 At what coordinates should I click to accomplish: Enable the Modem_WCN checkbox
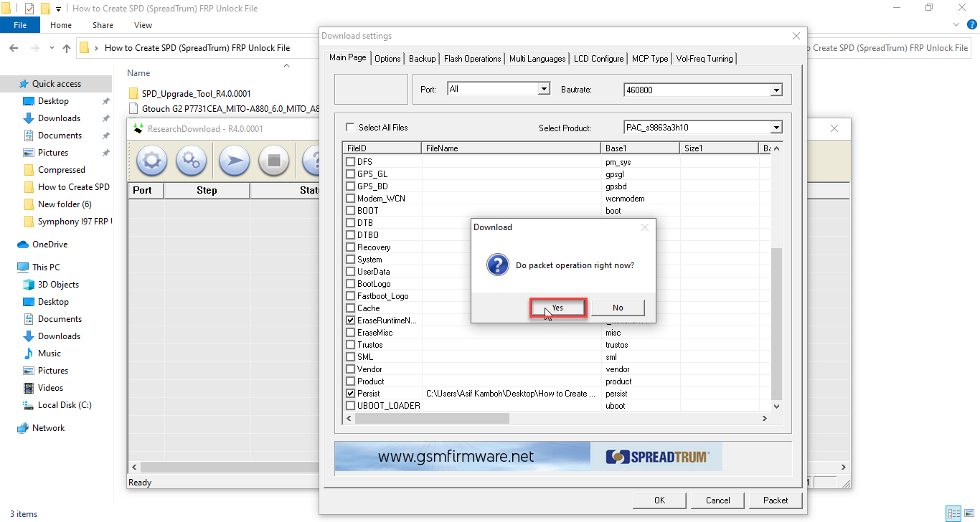351,199
